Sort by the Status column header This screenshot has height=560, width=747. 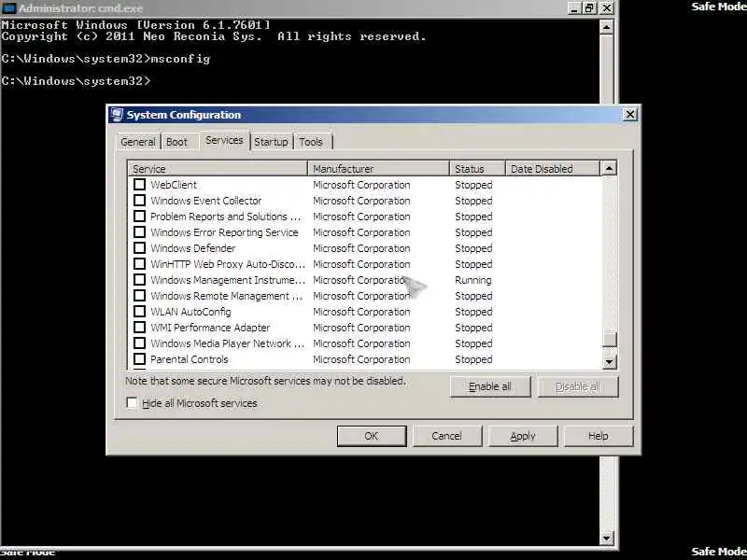click(477, 169)
